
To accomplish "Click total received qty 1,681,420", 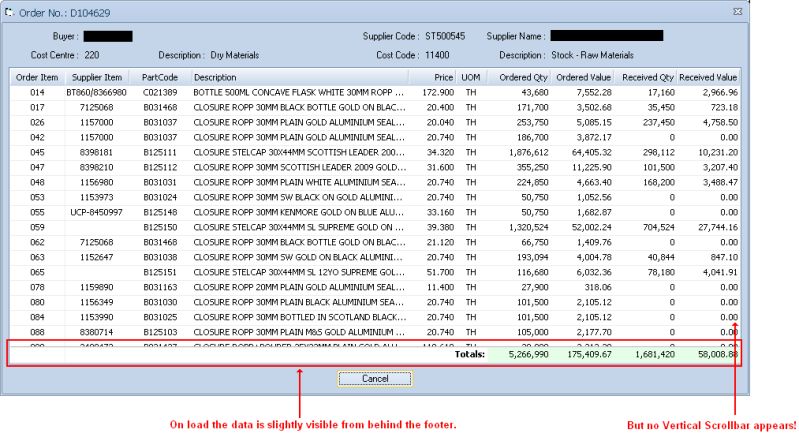I will (655, 354).
